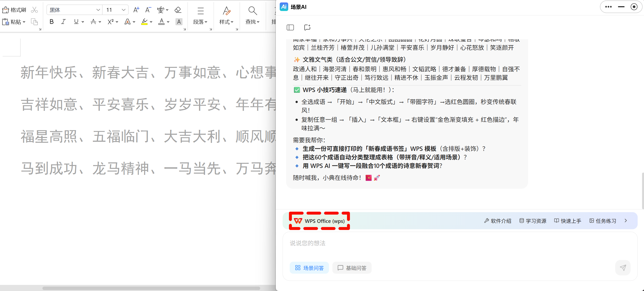Expand the 样式 styles dropdown
Image resolution: width=644 pixels, height=291 pixels.
tap(226, 22)
